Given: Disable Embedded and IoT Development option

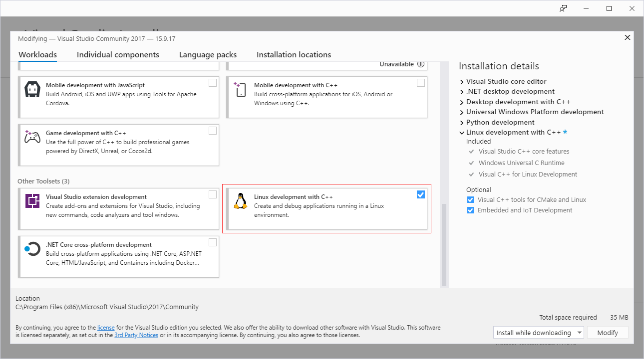Looking at the screenshot, I should (470, 210).
